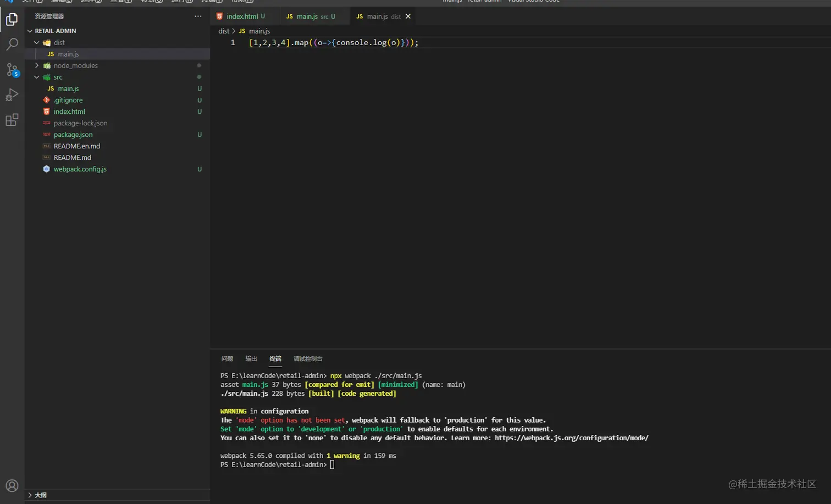Click the git icon beside .gitignore
The width and height of the screenshot is (831, 504).
[46, 100]
